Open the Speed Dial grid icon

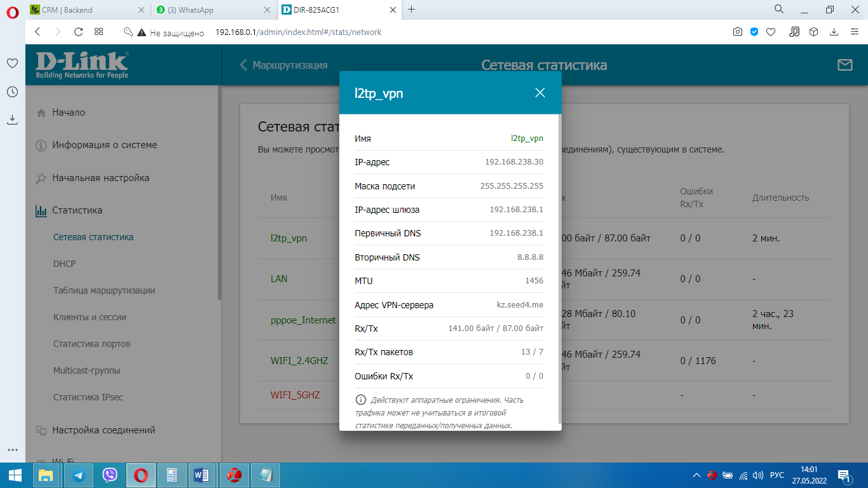click(x=98, y=32)
